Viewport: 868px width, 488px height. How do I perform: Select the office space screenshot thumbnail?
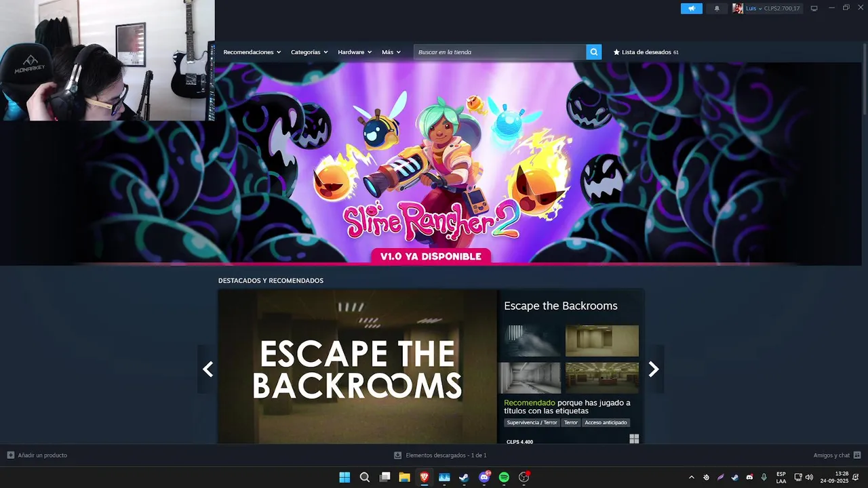(602, 378)
